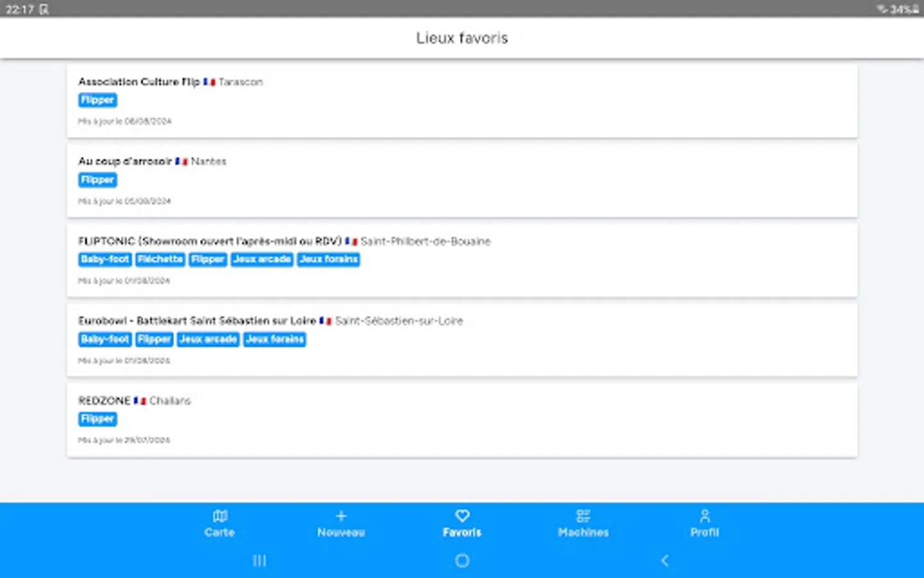
Task: Open the REDZONE Challans favorite card
Action: 462,419
